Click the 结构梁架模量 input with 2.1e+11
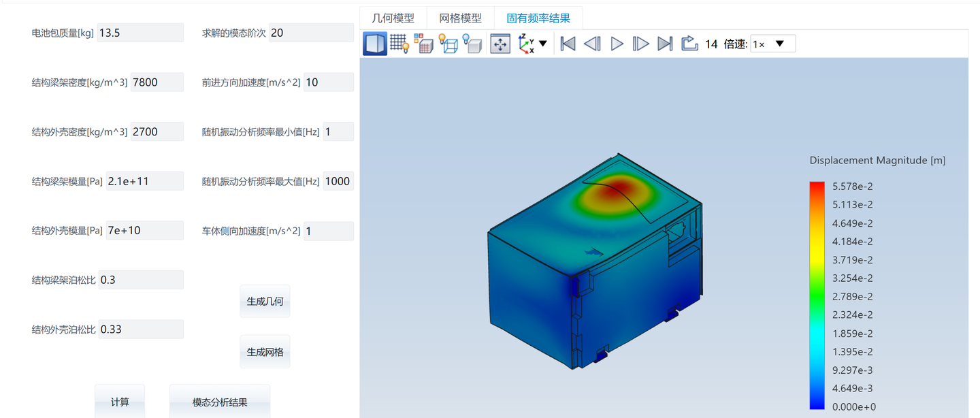This screenshot has width=980, height=418. [145, 181]
